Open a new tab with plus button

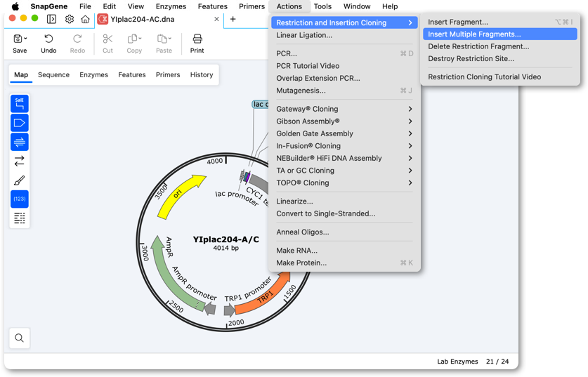click(x=233, y=19)
